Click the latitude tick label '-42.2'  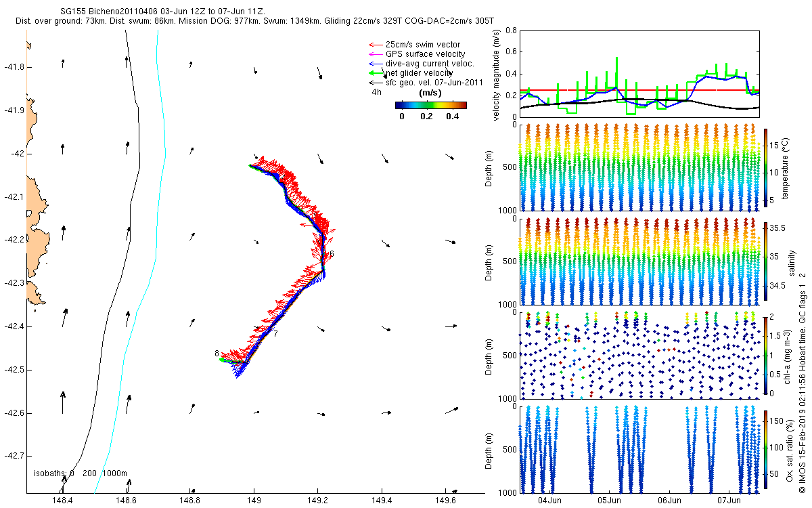pos(14,240)
